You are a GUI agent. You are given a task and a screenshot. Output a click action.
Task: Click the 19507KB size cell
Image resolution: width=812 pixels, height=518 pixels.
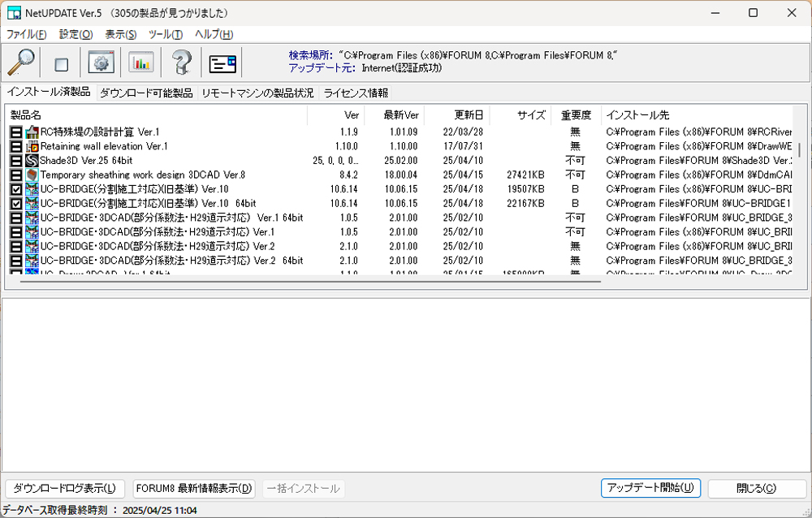[525, 189]
